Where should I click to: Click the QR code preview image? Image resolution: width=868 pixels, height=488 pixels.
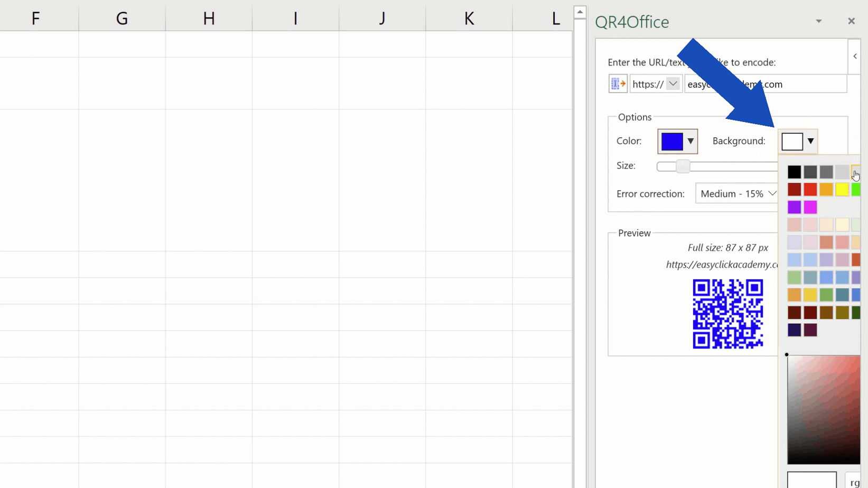[x=727, y=314]
